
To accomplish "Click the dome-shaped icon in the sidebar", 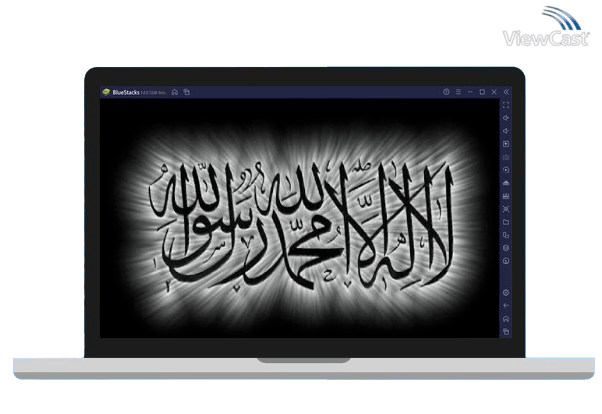I will (x=506, y=183).
